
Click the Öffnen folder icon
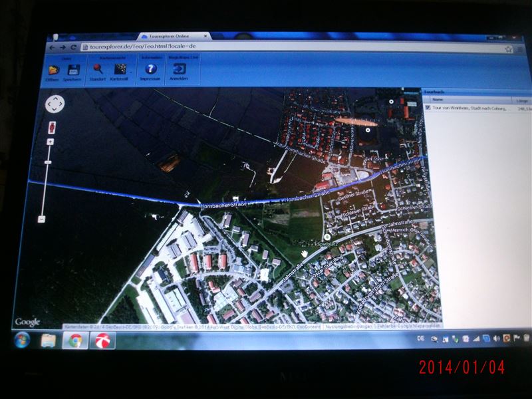pyautogui.click(x=52, y=70)
